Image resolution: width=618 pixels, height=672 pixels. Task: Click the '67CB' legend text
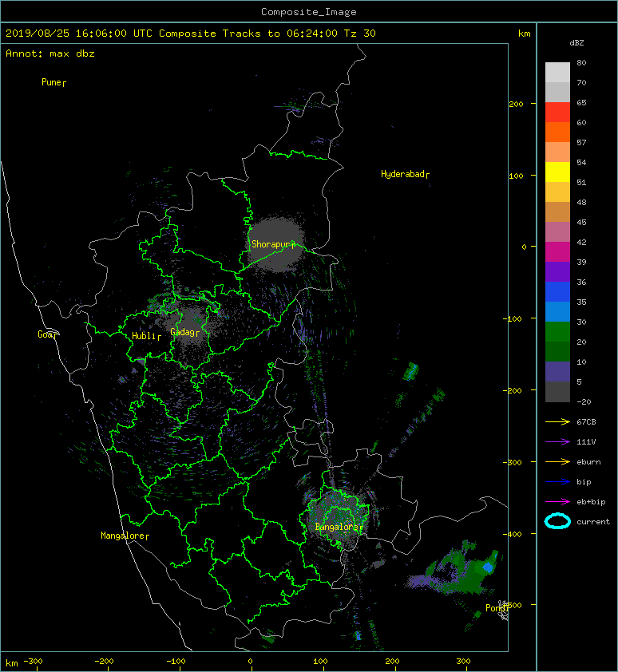pos(586,422)
